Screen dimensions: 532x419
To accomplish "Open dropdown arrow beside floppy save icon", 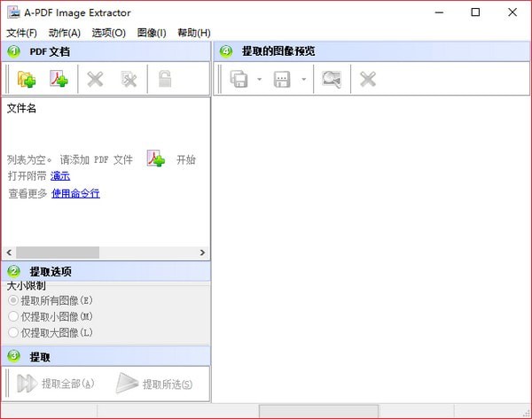I will [303, 80].
